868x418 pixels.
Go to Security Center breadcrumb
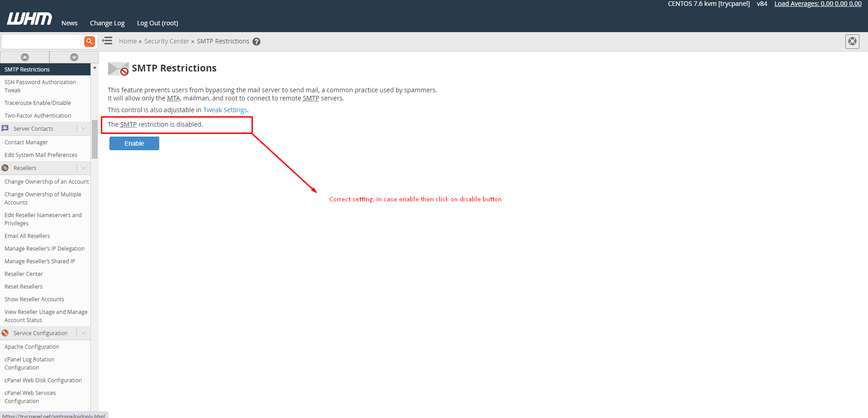[x=166, y=41]
